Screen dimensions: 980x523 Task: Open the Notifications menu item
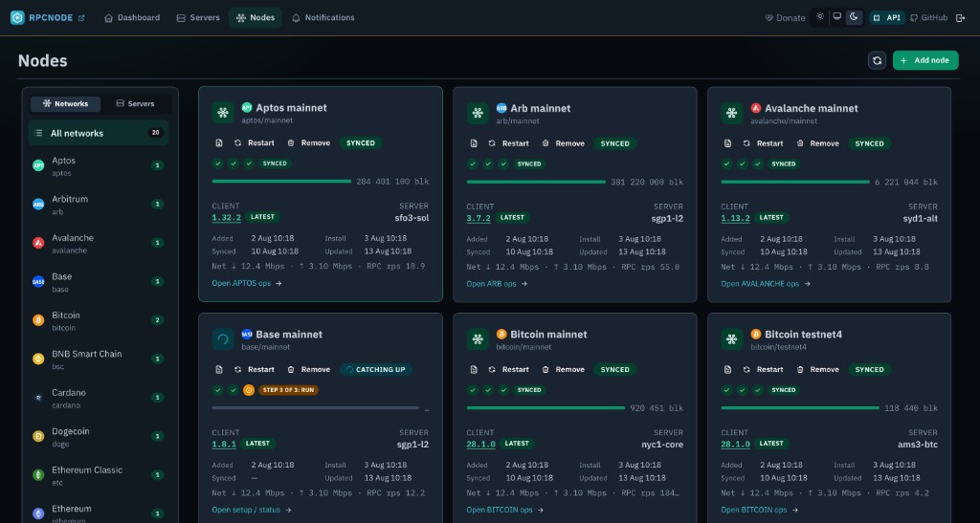tap(323, 17)
